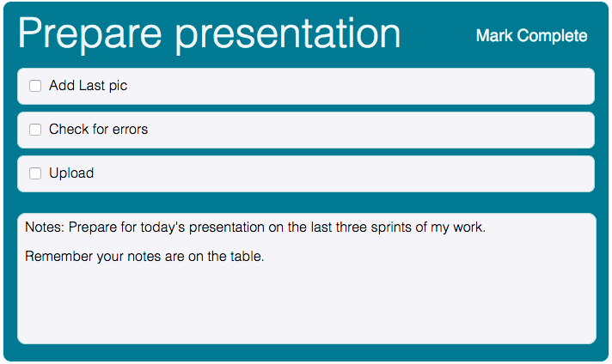
Task: Place cursor after "of my work." in notes
Action: coord(487,228)
